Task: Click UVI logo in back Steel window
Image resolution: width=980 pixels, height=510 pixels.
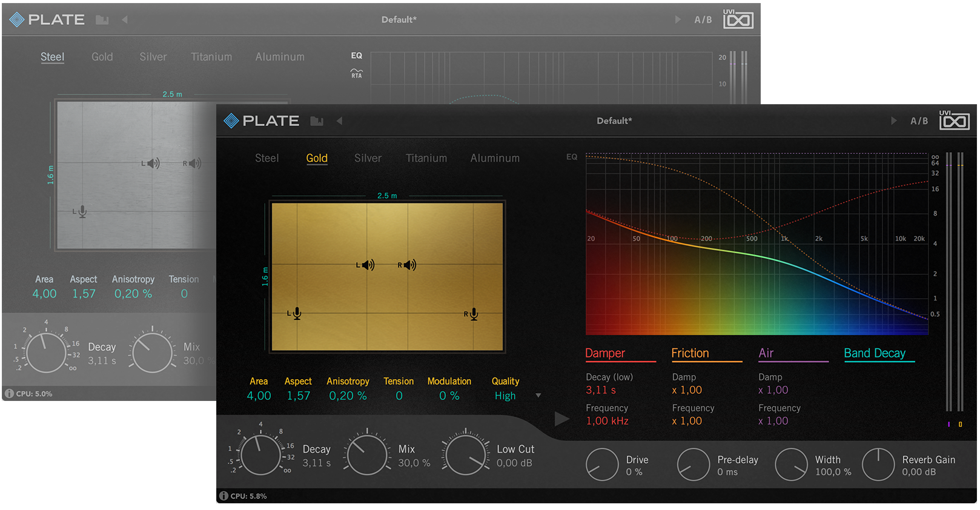Action: (x=738, y=19)
